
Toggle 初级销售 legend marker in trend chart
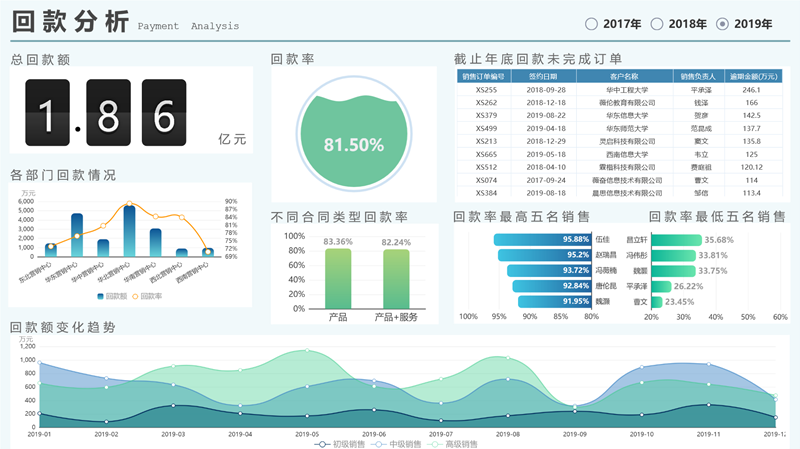pos(320,443)
